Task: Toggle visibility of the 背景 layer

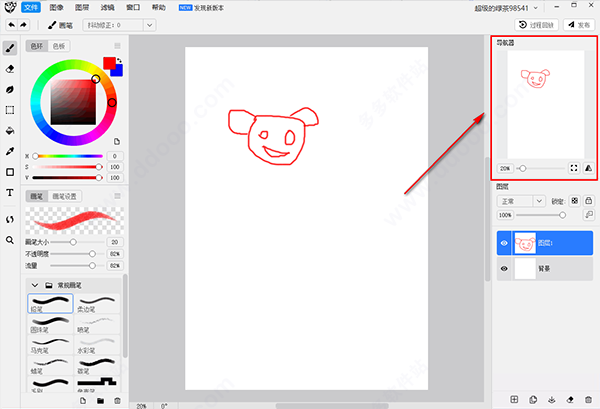Action: (x=503, y=269)
